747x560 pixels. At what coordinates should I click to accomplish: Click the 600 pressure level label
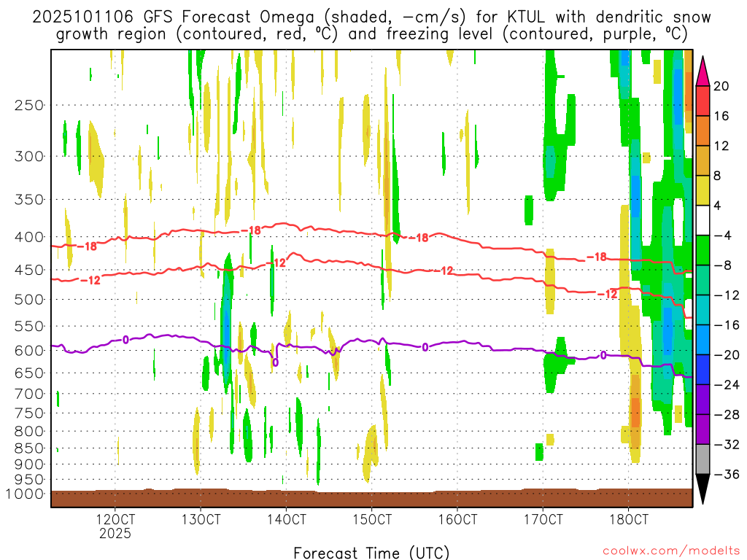[x=29, y=351]
